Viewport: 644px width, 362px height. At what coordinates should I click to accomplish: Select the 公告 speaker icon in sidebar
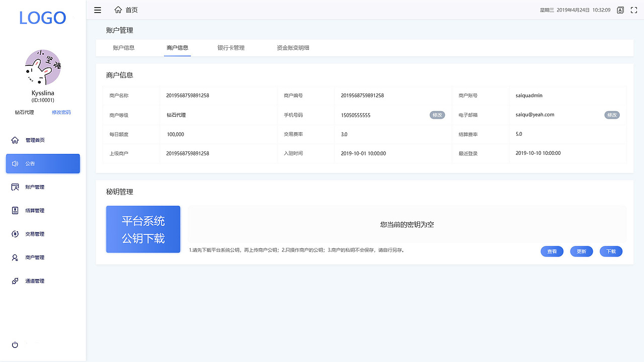tap(15, 163)
